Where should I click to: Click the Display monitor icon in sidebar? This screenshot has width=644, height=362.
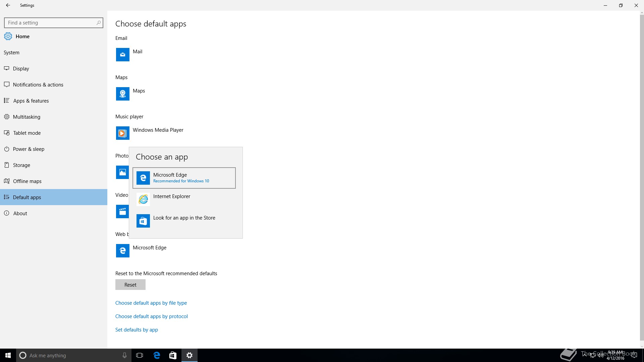click(7, 68)
